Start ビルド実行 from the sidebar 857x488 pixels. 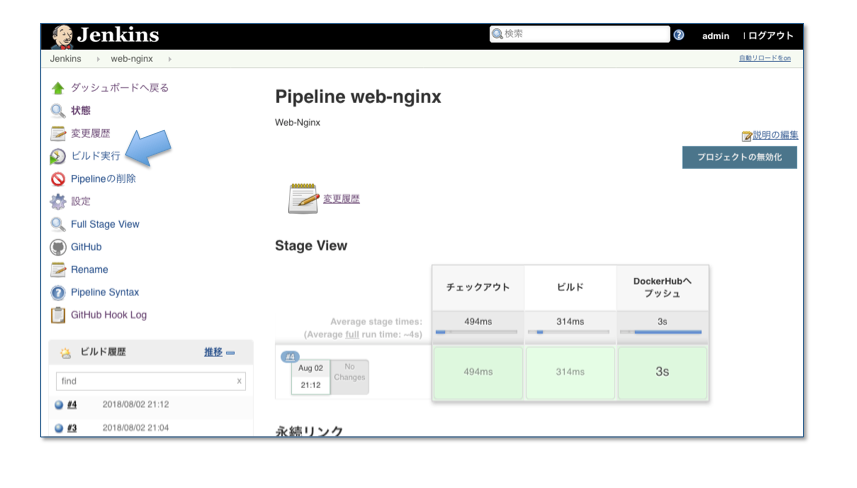coord(95,156)
